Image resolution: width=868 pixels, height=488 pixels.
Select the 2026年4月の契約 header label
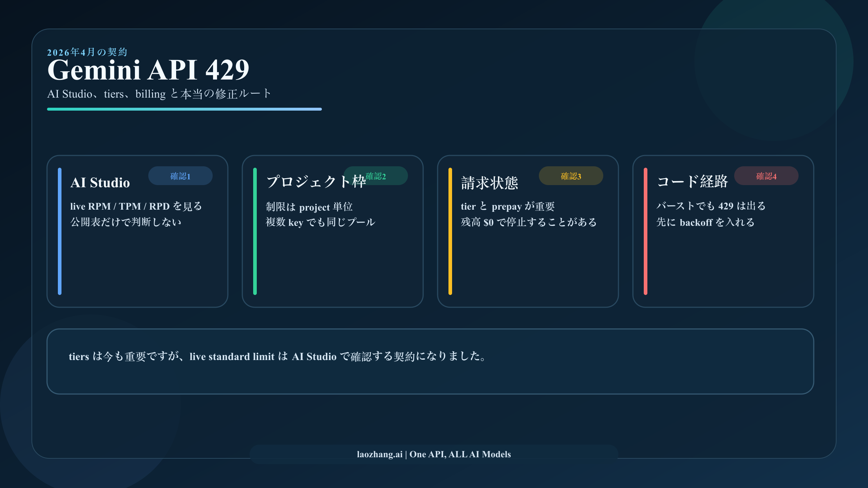88,52
